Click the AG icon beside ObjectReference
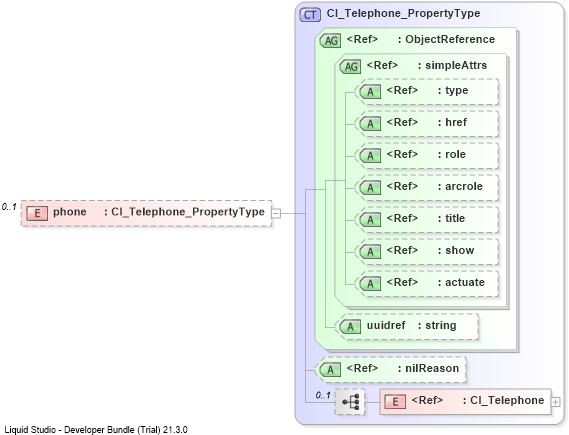569x435 pixels. click(x=331, y=40)
